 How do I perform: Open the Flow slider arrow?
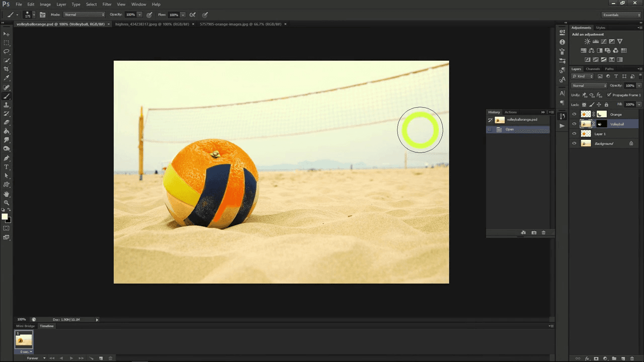[183, 15]
